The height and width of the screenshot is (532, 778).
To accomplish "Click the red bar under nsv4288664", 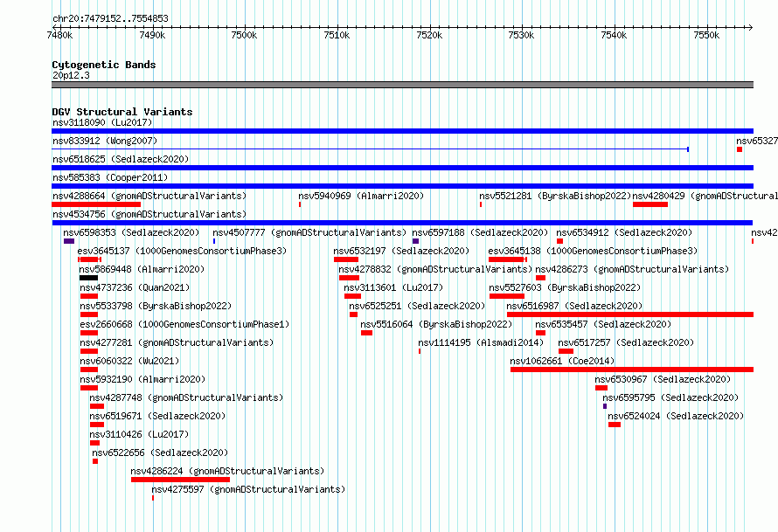I will click(96, 204).
